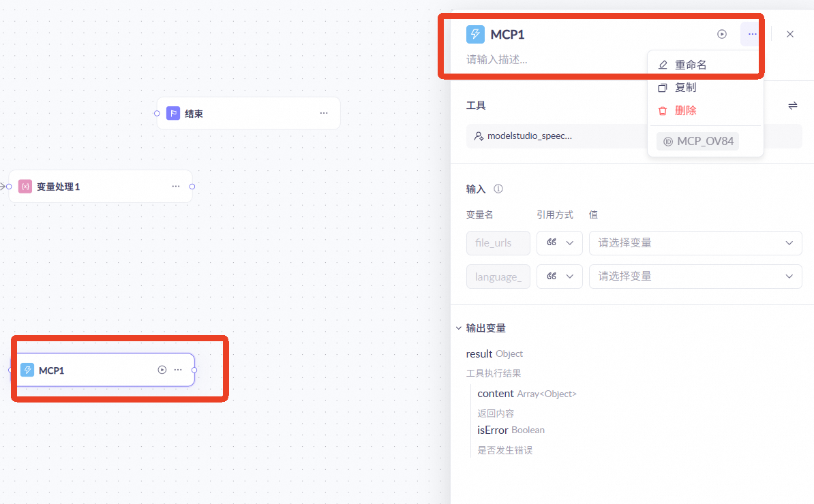Copy the MCP_OV84 node ID
Viewport: 814px width, 504px height.
(x=697, y=141)
